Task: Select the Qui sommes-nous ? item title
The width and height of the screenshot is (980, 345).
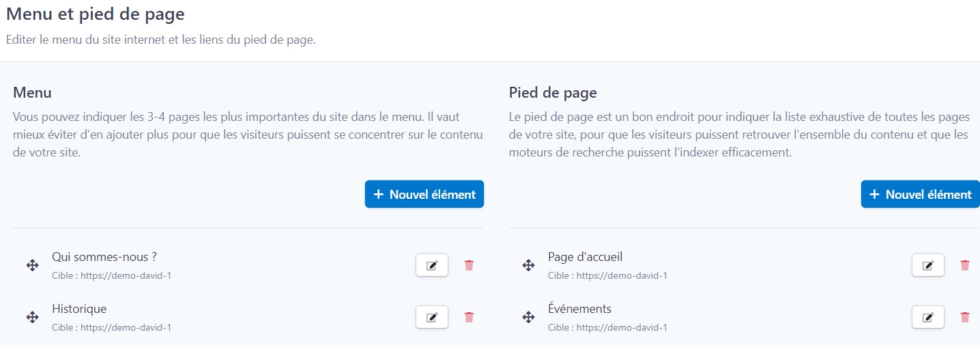Action: click(x=104, y=257)
